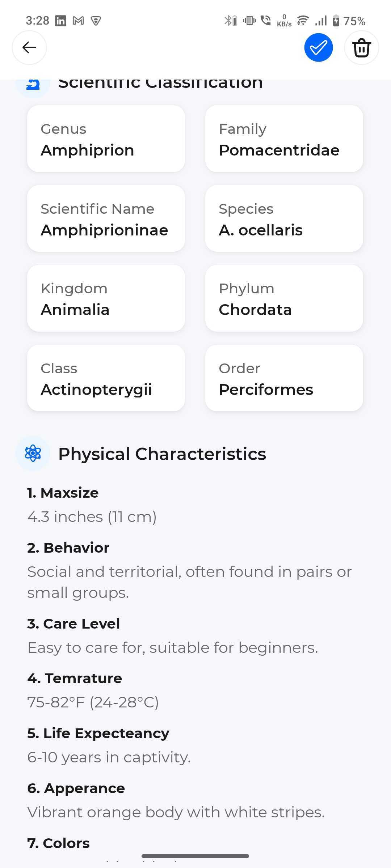Tap the Life Expecteancy list item
The width and height of the screenshot is (391, 868).
[x=98, y=733]
